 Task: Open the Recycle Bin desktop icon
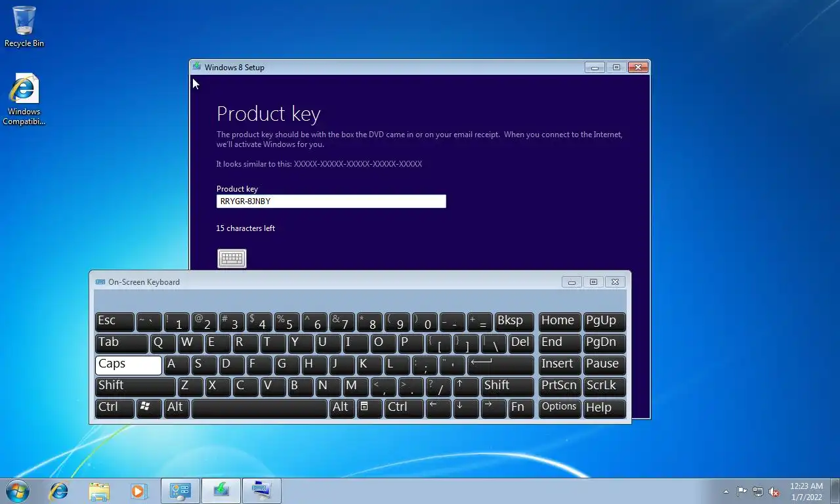tap(24, 27)
